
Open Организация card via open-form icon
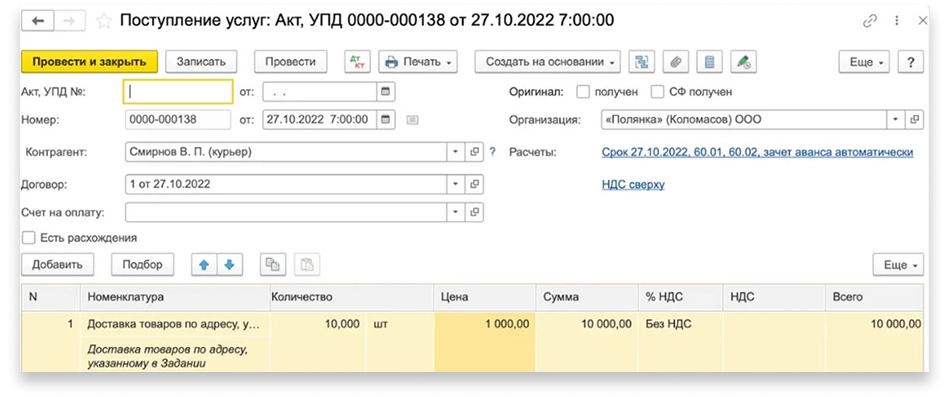pos(914,119)
